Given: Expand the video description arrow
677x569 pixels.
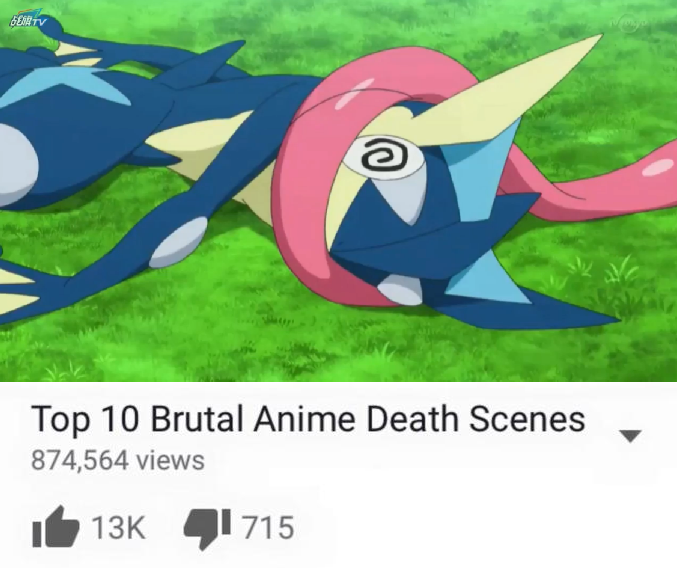Looking at the screenshot, I should pos(630,436).
